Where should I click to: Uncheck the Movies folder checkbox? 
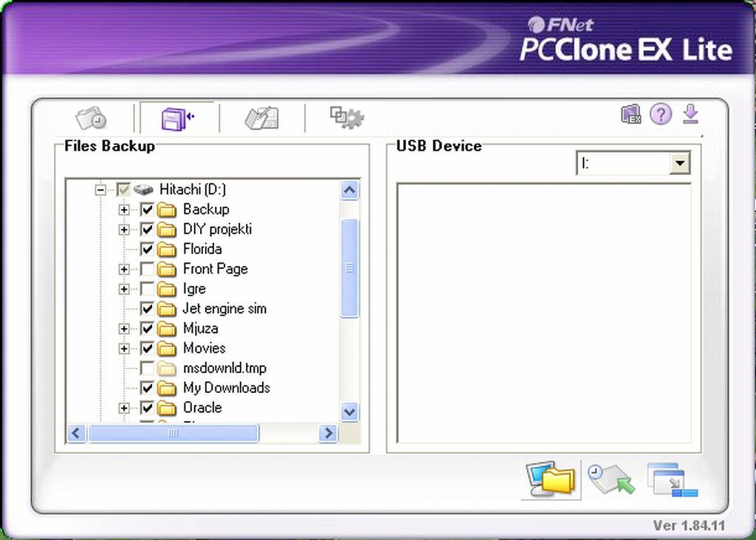tap(147, 349)
